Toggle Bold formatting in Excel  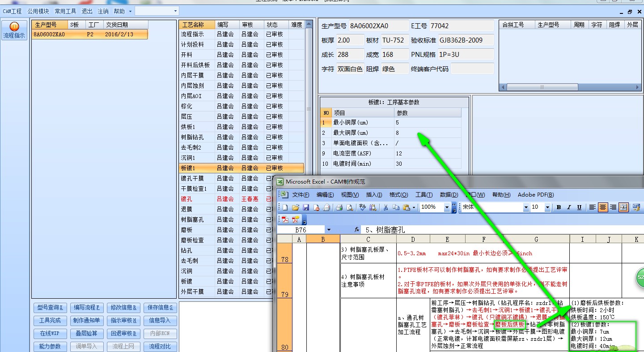559,207
